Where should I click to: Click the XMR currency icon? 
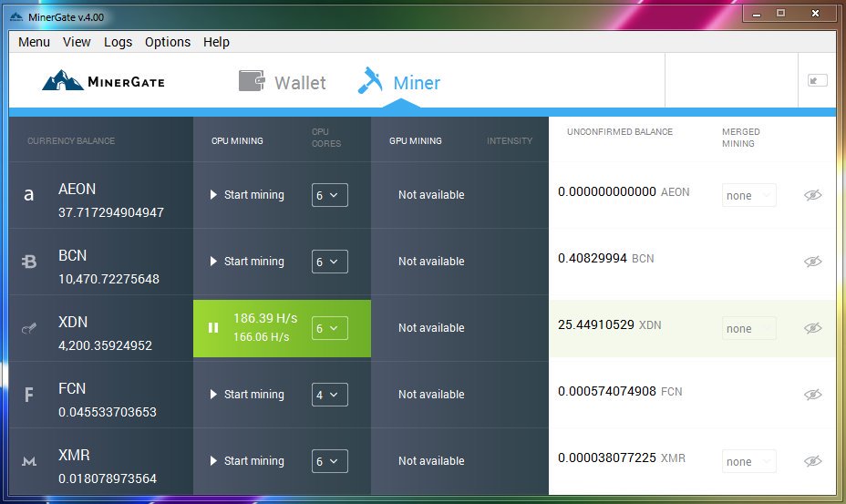(x=29, y=461)
